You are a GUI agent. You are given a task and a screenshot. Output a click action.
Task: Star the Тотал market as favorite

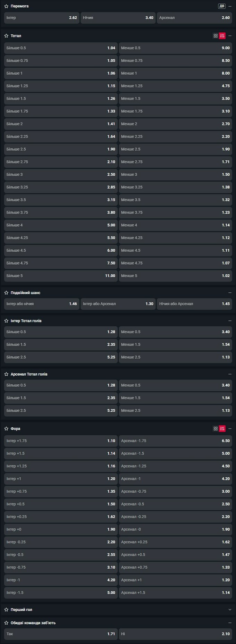pos(6,36)
